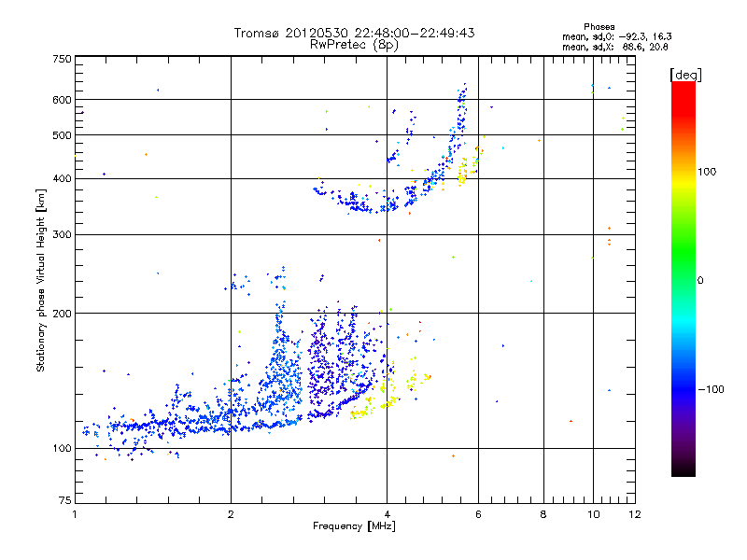This screenshot has height=560, width=747.
Task: Click the y-axis tick label '100'
Action: coord(62,449)
